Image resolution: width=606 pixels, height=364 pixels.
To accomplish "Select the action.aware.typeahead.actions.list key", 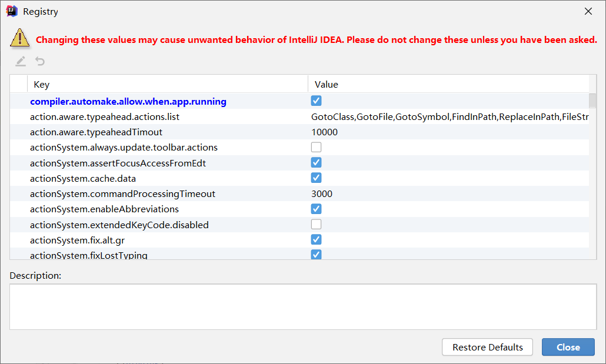I will [105, 116].
